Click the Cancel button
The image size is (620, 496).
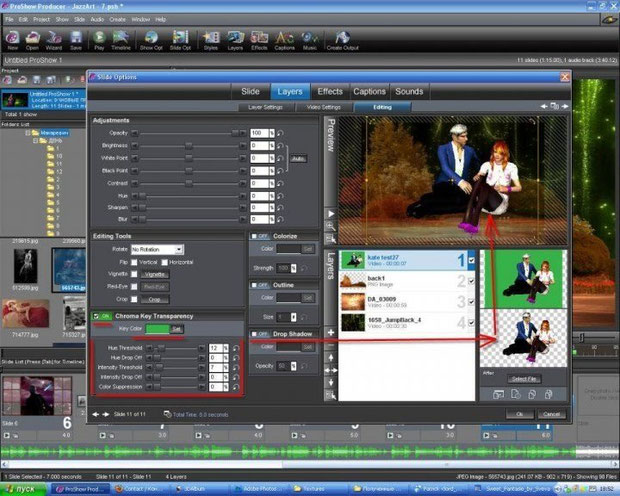[x=551, y=414]
